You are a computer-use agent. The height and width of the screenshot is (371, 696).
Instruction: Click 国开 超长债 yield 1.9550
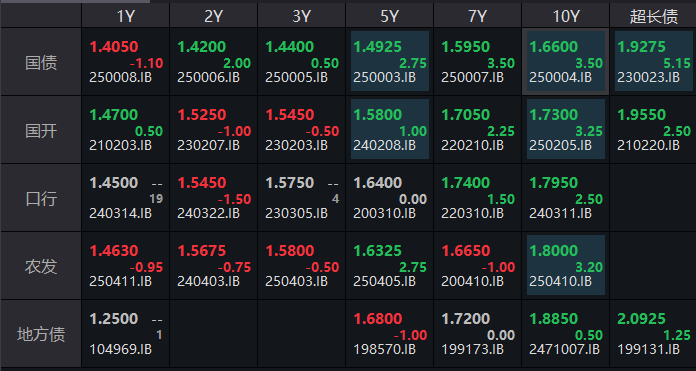641,114
